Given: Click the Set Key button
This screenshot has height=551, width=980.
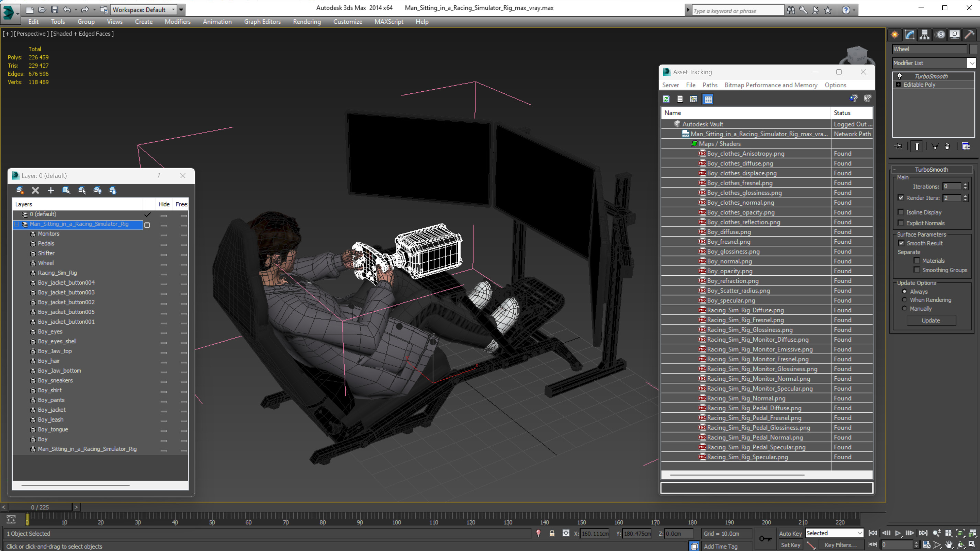Looking at the screenshot, I should click(x=790, y=544).
